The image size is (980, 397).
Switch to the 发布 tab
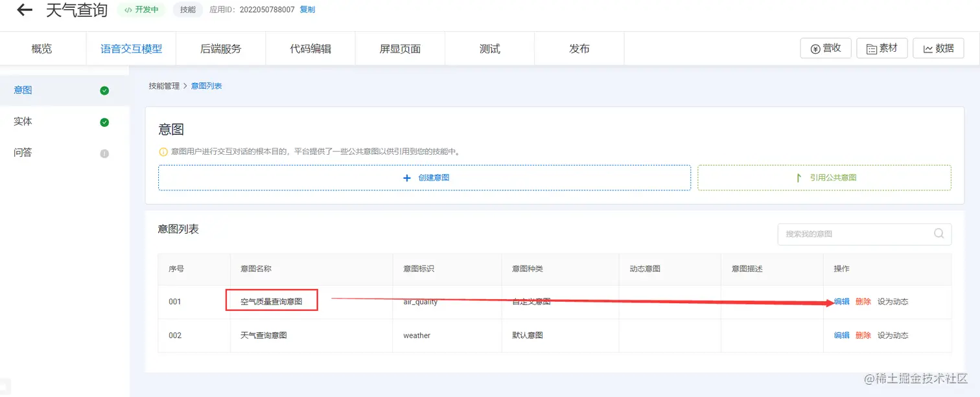(x=579, y=49)
